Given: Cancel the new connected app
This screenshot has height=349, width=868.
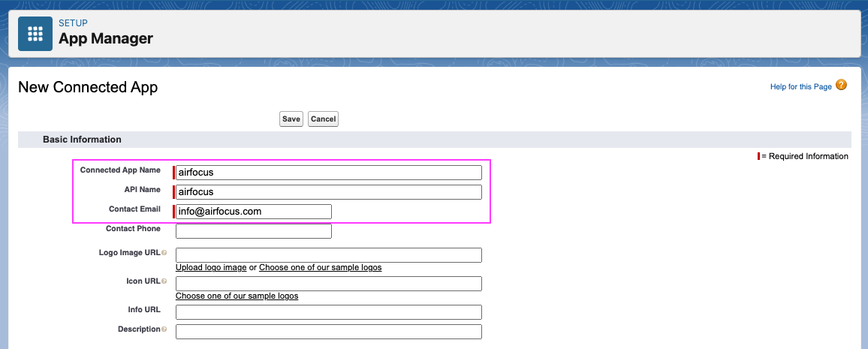Looking at the screenshot, I should coord(324,119).
